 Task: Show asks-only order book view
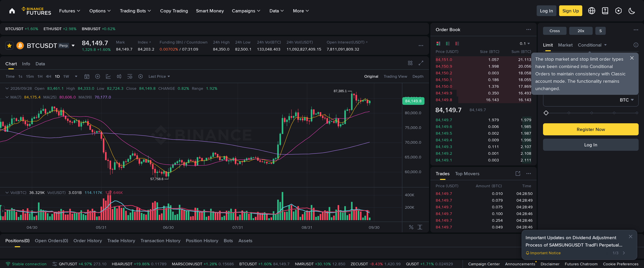pyautogui.click(x=457, y=43)
